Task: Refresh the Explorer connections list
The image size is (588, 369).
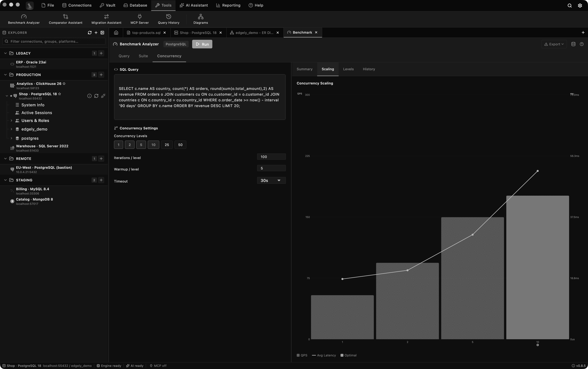Action: coord(90,33)
